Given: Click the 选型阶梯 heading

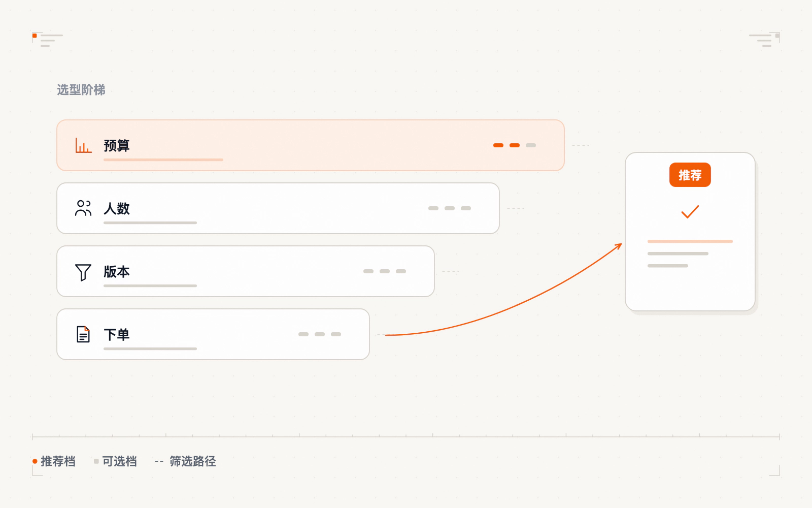Looking at the screenshot, I should pos(81,90).
